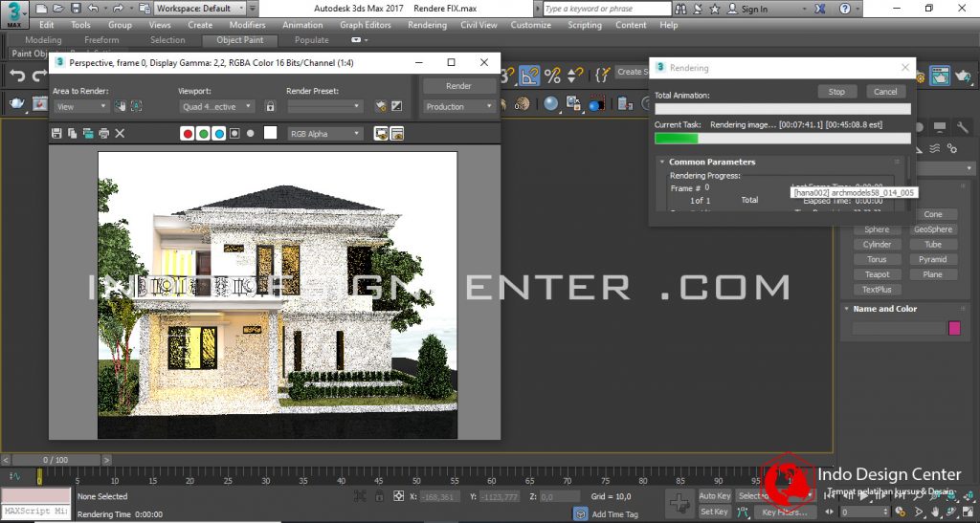Click the Clone Rendered Frame Window icon
This screenshot has width=980, height=523.
(x=88, y=134)
